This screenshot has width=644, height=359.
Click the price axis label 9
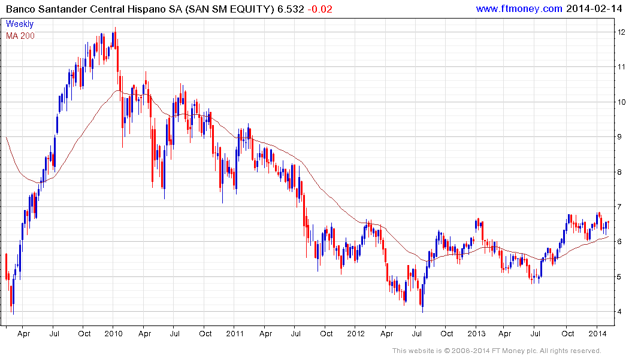(x=620, y=137)
